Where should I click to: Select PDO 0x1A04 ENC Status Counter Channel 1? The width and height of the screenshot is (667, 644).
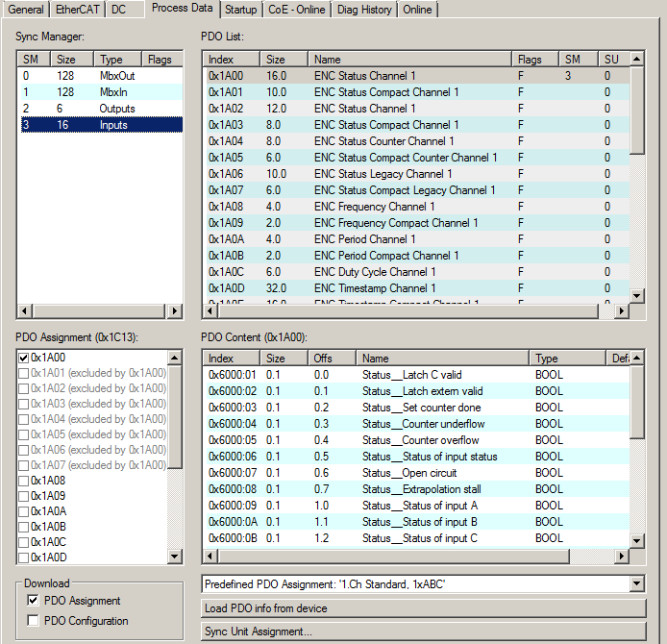coord(418,140)
